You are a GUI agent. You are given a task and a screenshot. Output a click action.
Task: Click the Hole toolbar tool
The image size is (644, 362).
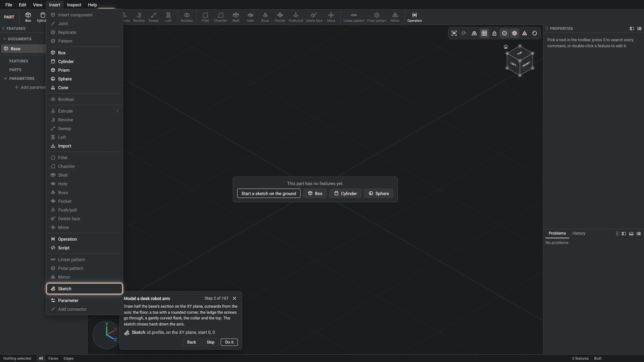point(251,17)
